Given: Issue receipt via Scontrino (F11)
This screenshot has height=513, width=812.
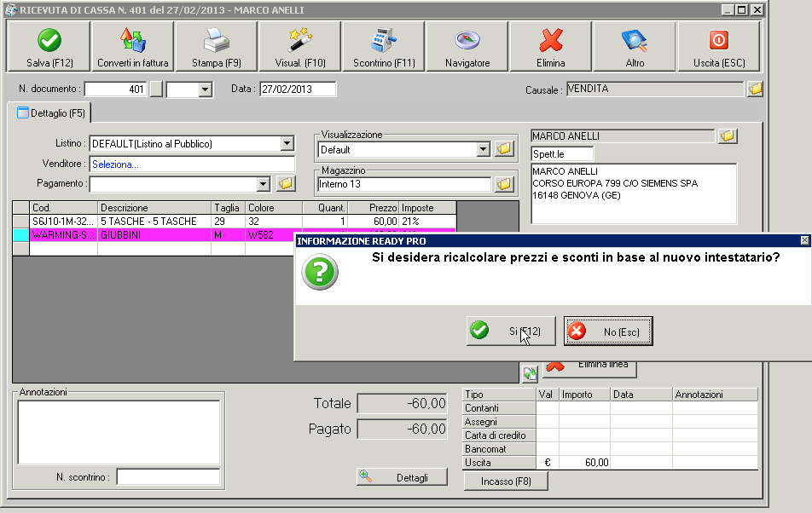Looking at the screenshot, I should coord(384,47).
